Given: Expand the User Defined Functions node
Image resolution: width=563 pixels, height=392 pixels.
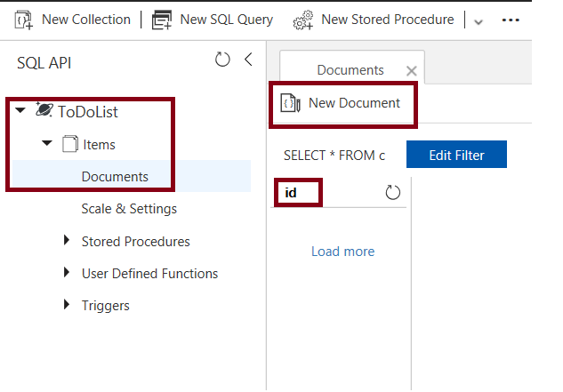Looking at the screenshot, I should (x=67, y=273).
